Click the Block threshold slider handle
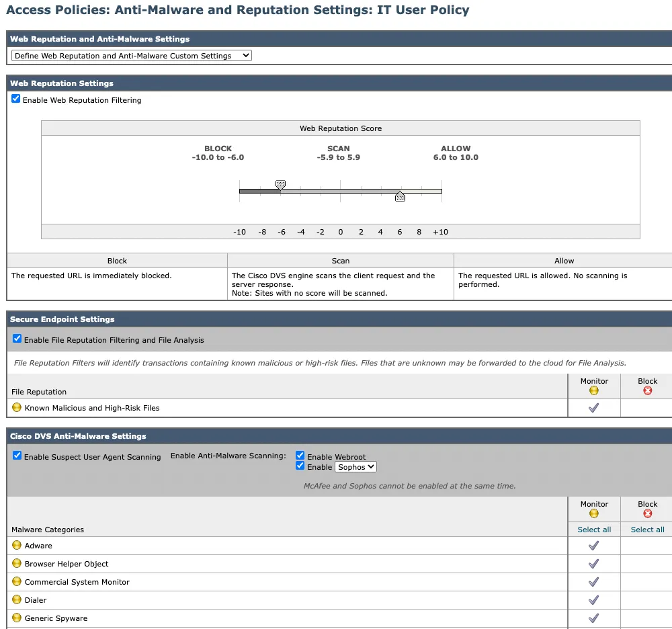672x629 pixels. [x=280, y=185]
